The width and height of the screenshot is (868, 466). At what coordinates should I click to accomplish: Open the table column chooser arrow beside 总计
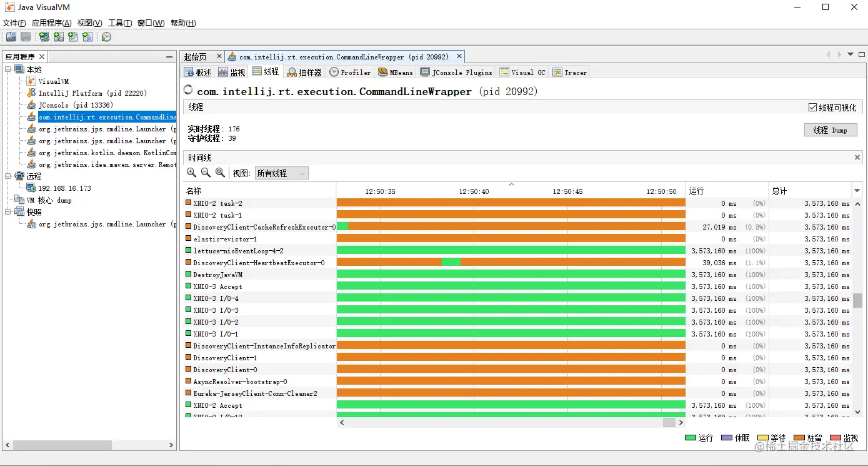point(857,191)
